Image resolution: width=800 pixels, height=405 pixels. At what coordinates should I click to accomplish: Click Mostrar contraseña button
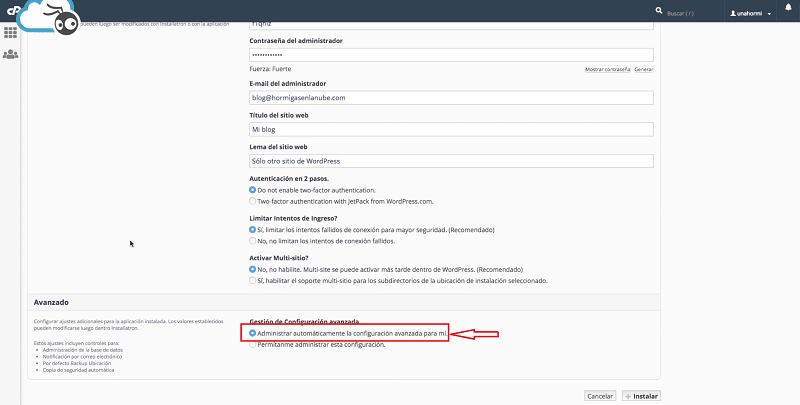click(608, 69)
